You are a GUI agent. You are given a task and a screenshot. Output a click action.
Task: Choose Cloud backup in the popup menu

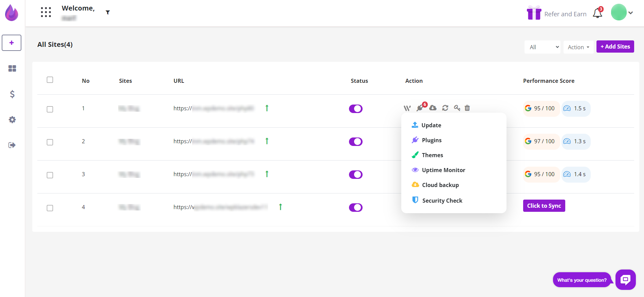point(440,185)
